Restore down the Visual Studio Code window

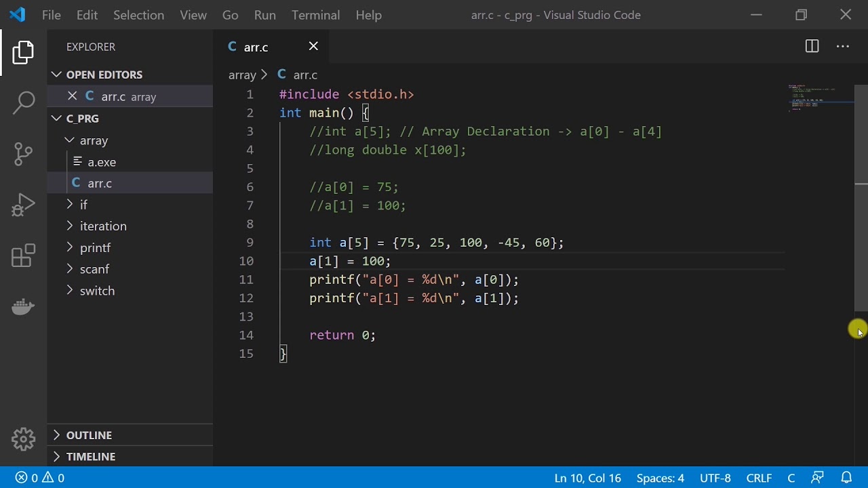coord(802,15)
